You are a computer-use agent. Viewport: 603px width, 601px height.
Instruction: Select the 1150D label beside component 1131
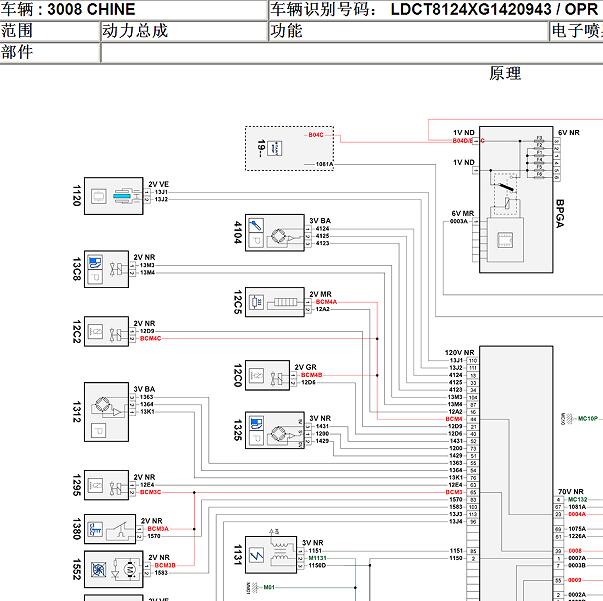coord(317,565)
